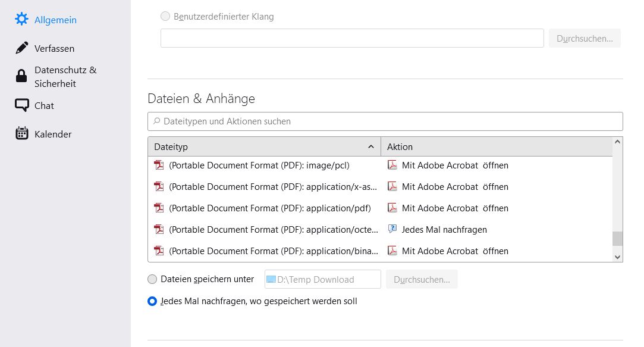Click the Allgemein gear icon
Image resolution: width=644 pixels, height=347 pixels.
(x=21, y=20)
